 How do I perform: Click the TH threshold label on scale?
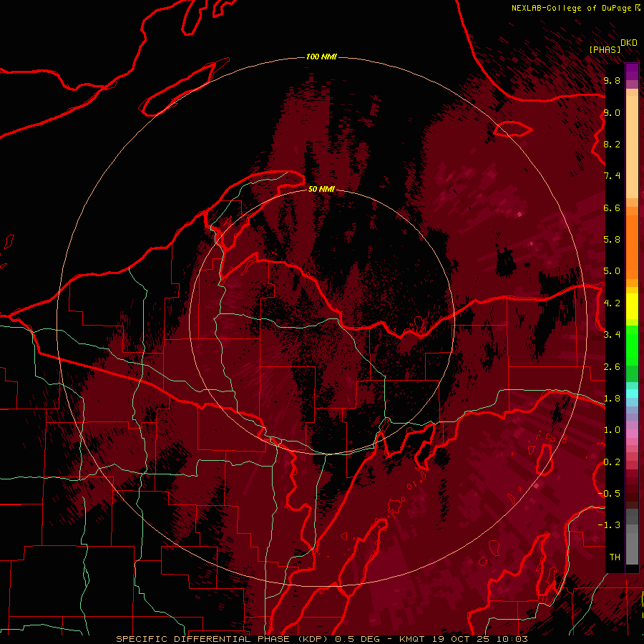point(615,557)
